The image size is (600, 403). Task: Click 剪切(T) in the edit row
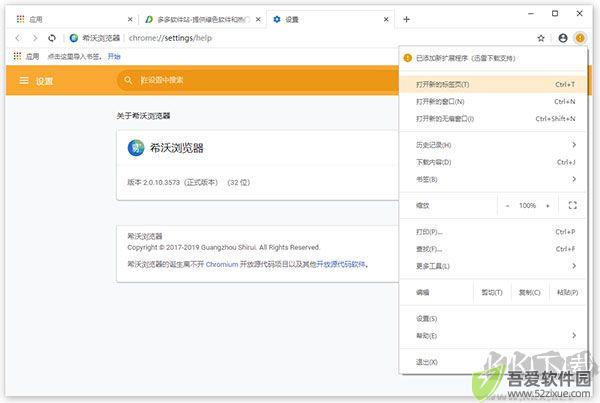pos(492,292)
